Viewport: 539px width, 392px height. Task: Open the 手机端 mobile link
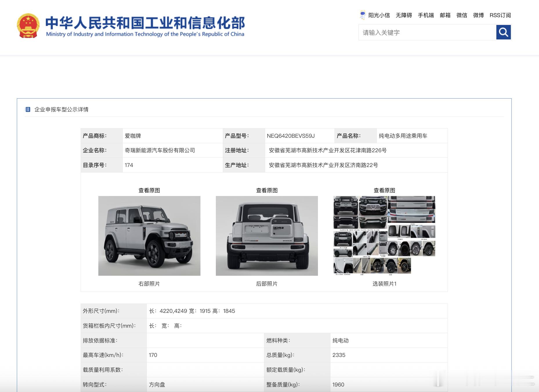click(x=426, y=15)
